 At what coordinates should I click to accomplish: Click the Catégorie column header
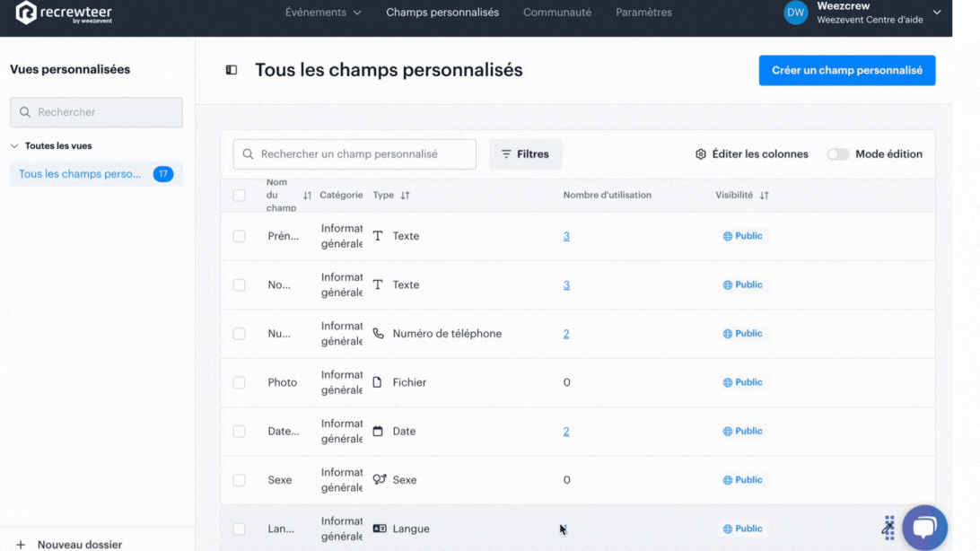point(341,196)
